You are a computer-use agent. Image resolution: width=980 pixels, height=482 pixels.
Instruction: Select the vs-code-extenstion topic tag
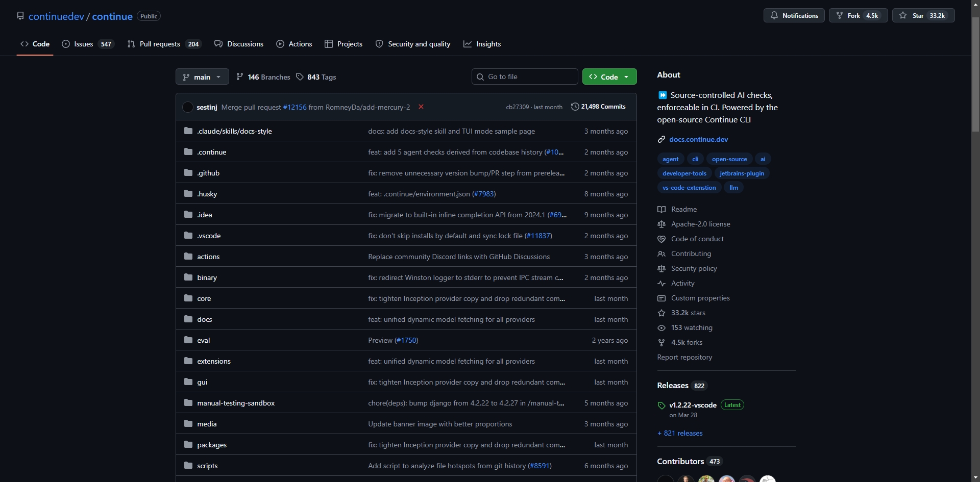point(689,188)
